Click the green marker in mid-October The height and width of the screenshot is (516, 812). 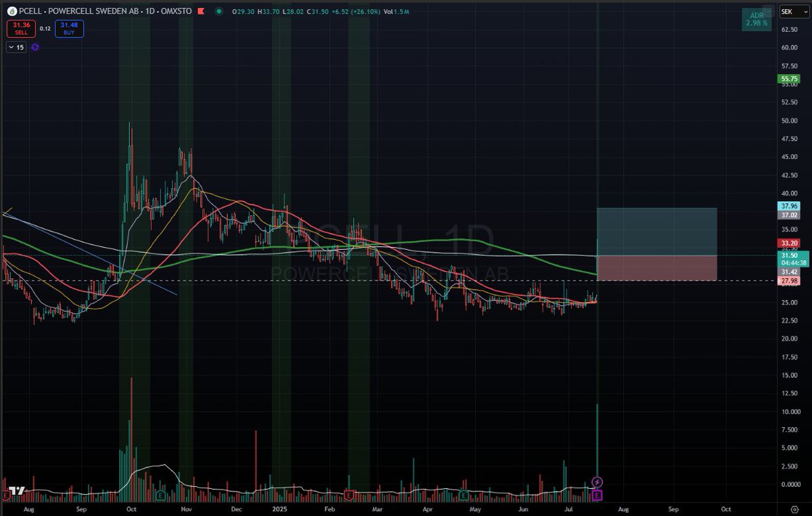click(160, 496)
